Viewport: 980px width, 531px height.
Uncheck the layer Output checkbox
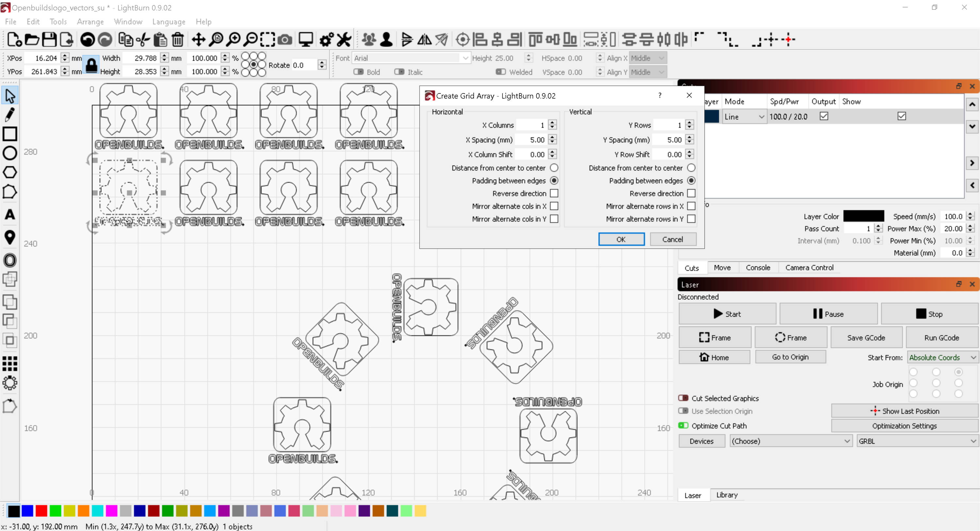point(824,116)
